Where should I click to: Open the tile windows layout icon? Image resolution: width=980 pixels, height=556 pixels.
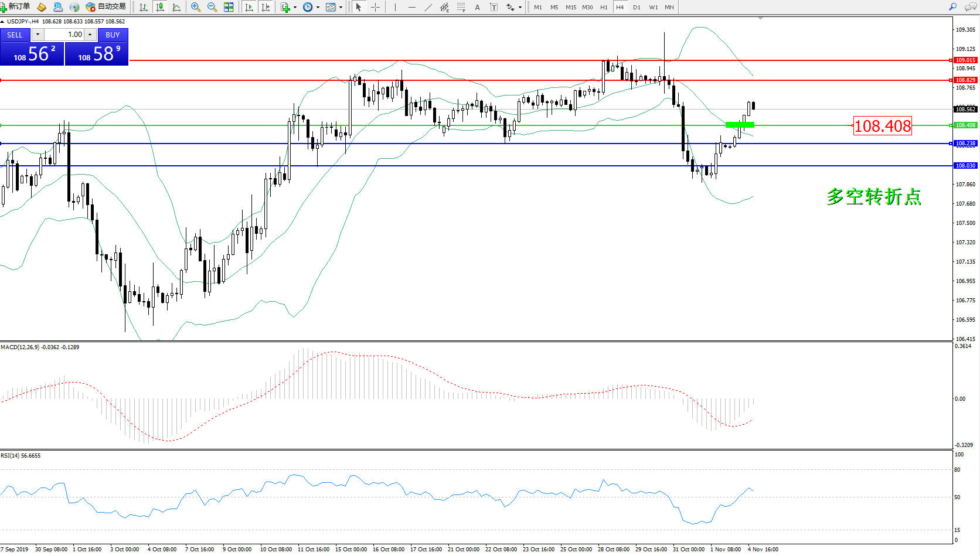click(x=229, y=7)
